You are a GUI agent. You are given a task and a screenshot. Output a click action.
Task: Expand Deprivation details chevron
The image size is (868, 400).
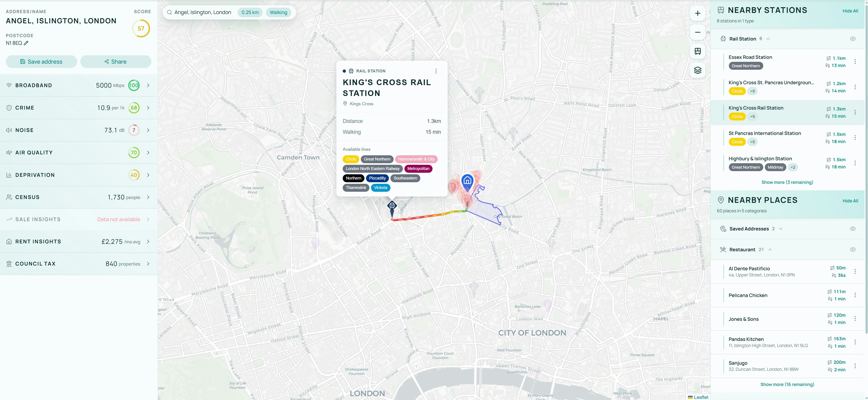coord(148,175)
